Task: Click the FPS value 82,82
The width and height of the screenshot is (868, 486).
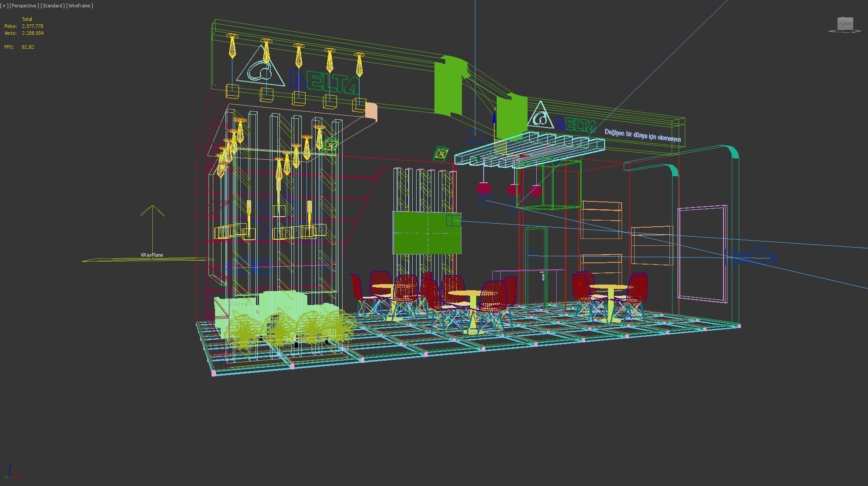Action: pyautogui.click(x=28, y=47)
